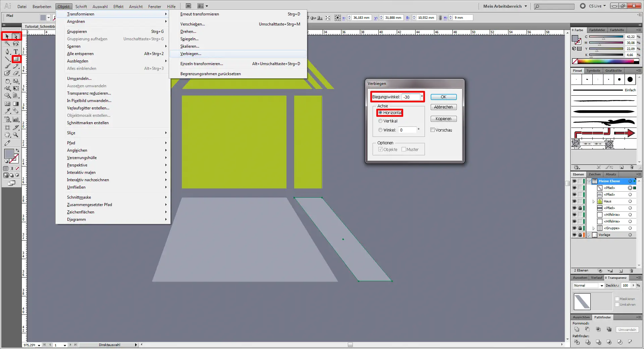Confirm the dialog with OK
Viewport: 644px width, 349px height.
coord(443,97)
